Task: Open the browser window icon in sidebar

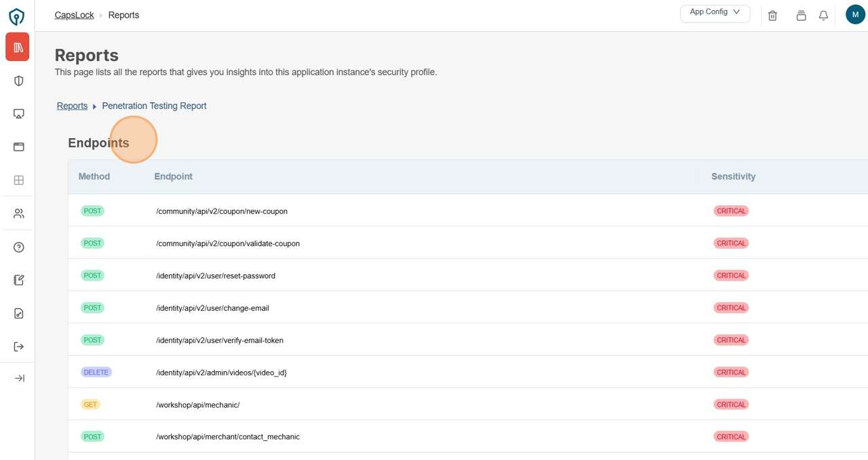Action: click(19, 147)
